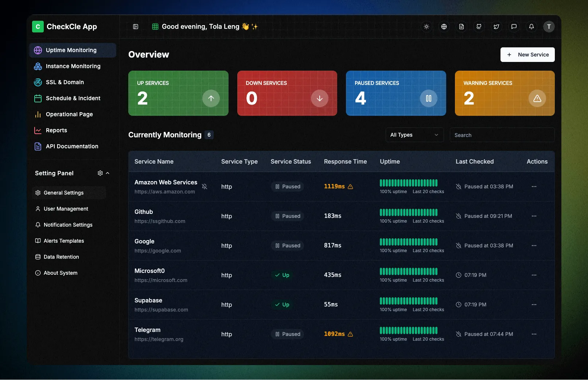Open actions menu for Amazon Web Services row
This screenshot has width=588, height=380.
click(x=534, y=187)
